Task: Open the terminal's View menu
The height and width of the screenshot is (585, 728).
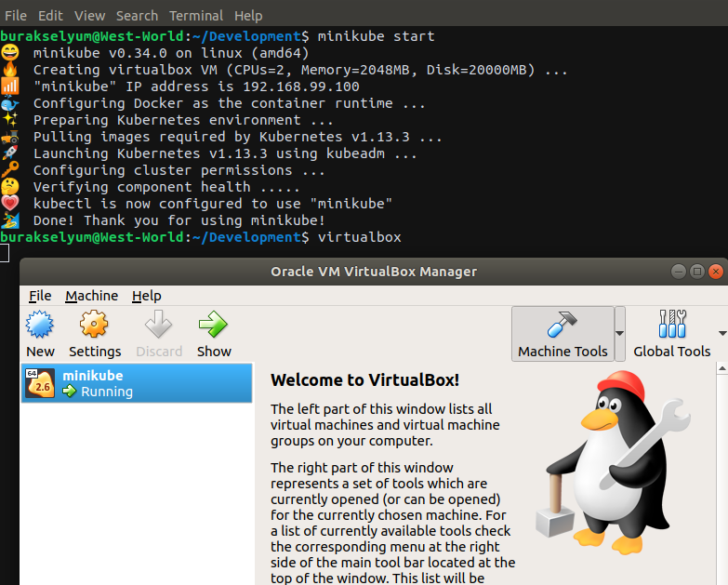Action: [x=90, y=16]
